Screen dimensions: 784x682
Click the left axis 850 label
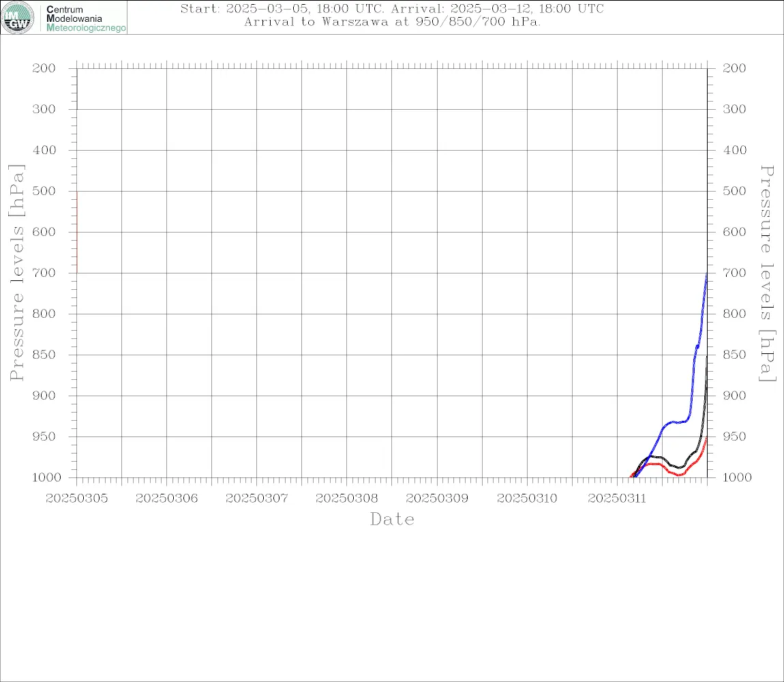pyautogui.click(x=44, y=355)
